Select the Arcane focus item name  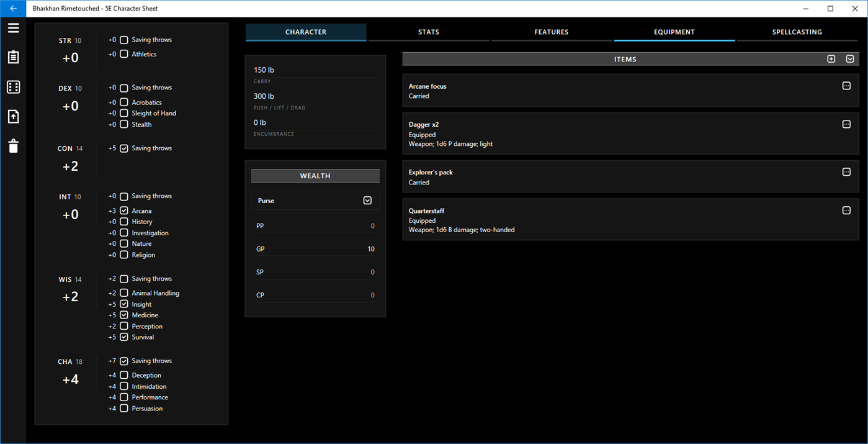(427, 86)
